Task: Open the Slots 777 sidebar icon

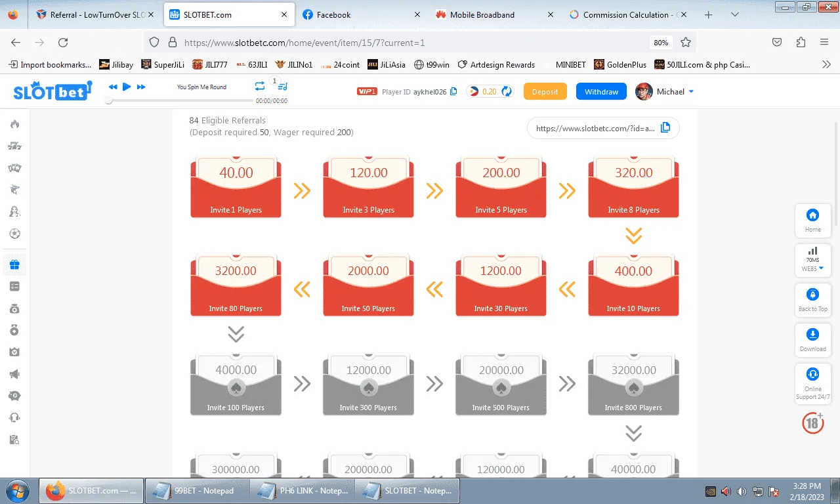Action: point(14,146)
